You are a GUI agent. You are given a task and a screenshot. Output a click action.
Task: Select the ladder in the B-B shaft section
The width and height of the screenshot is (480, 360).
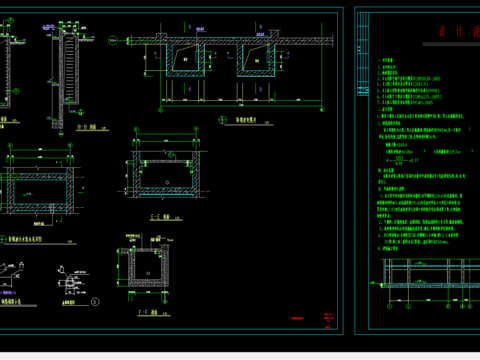tap(69, 66)
